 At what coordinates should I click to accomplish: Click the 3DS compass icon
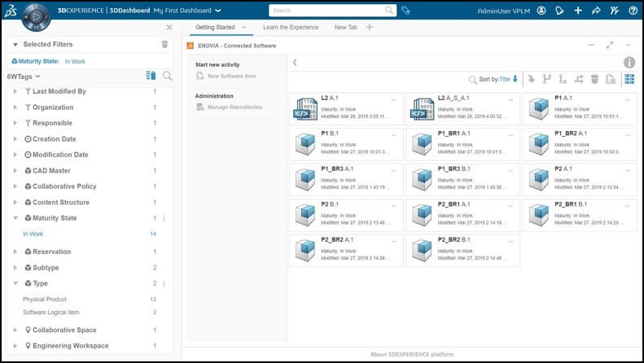[36, 17]
